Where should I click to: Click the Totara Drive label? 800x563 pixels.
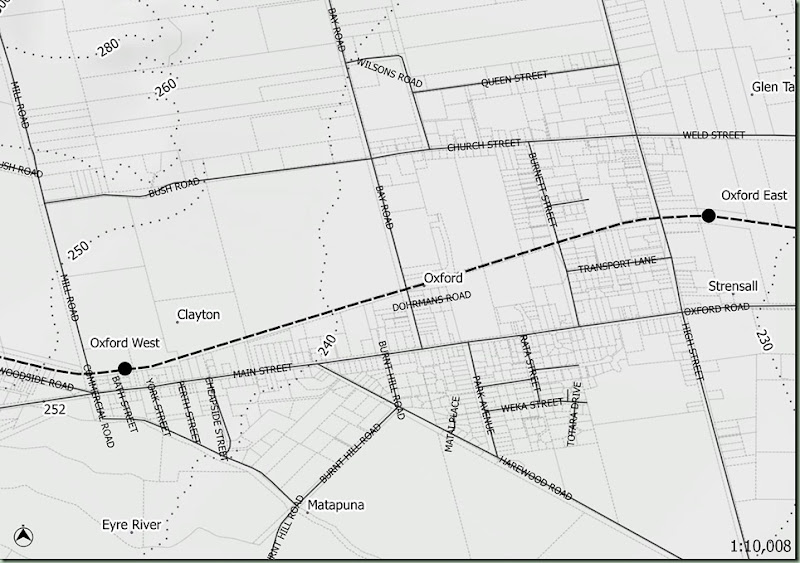(574, 414)
